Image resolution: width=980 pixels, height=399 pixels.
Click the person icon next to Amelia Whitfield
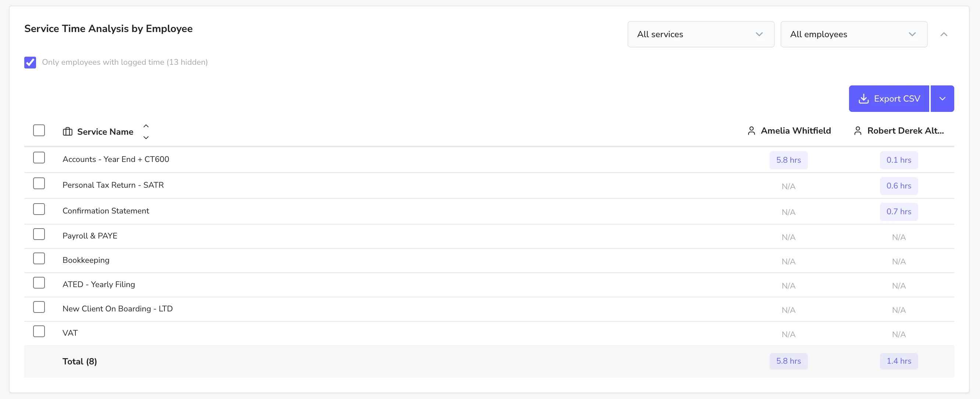751,131
